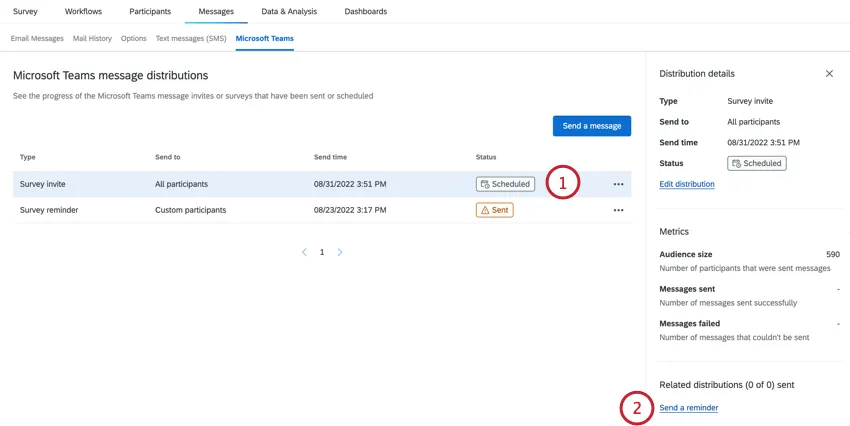850x426 pixels.
Task: Click the Edit distribution link
Action: click(x=687, y=185)
